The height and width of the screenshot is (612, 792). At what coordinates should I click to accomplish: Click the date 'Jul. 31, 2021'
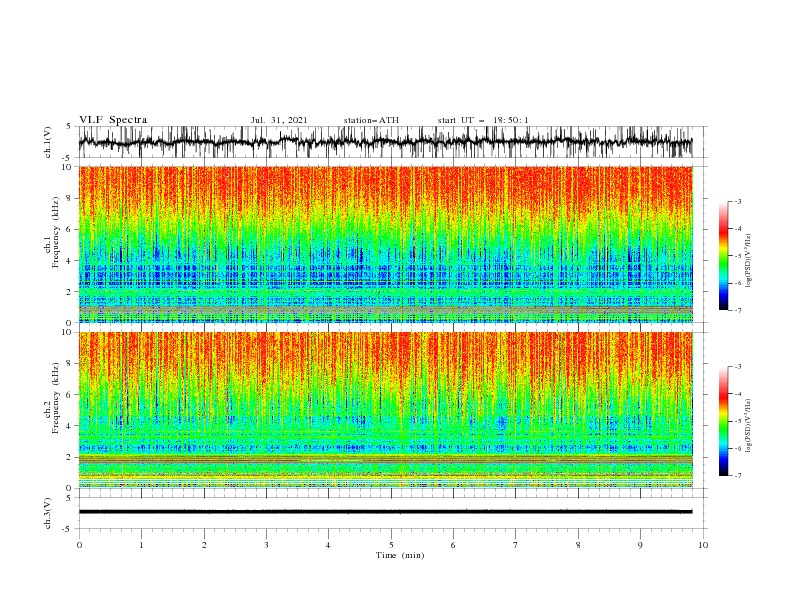[279, 120]
